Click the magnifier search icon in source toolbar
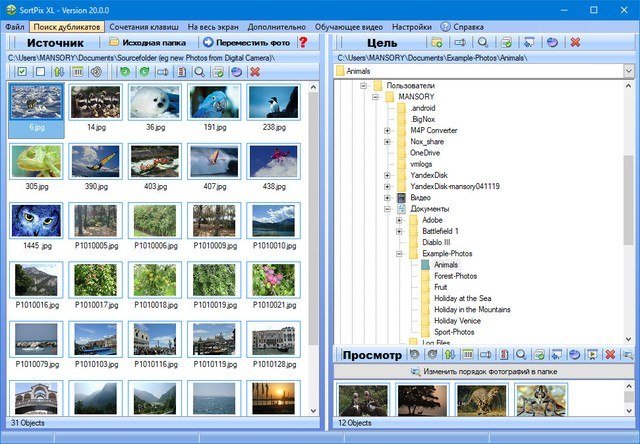The width and height of the screenshot is (640, 444). pyautogui.click(x=199, y=72)
